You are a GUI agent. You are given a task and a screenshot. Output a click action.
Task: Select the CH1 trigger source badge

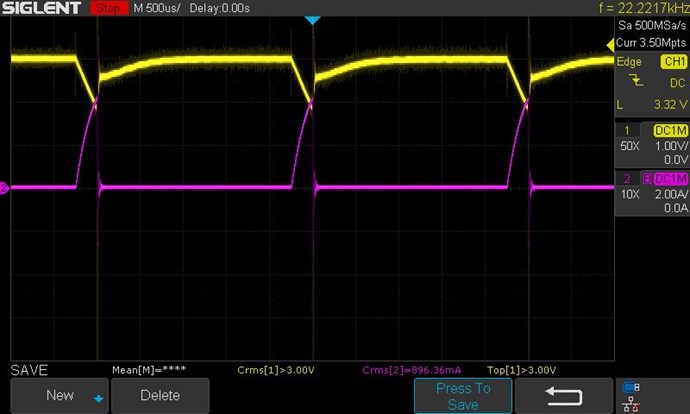point(669,62)
